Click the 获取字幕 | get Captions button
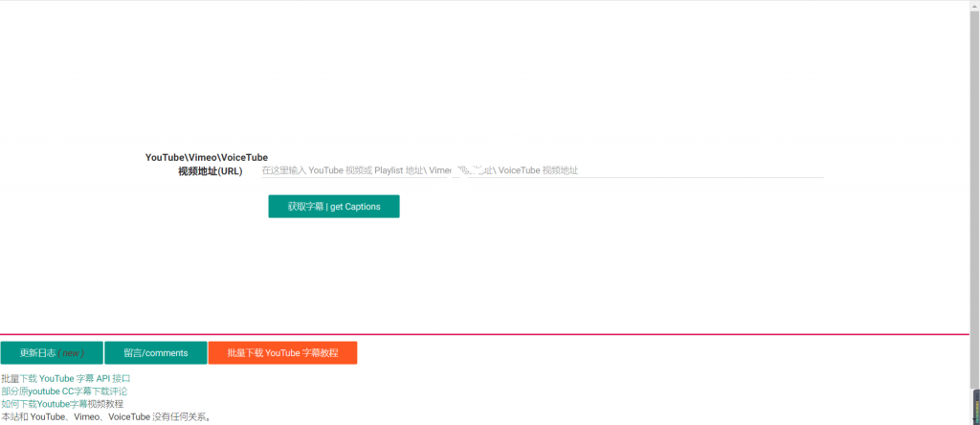Viewport: 980px width, 425px height. click(x=334, y=206)
